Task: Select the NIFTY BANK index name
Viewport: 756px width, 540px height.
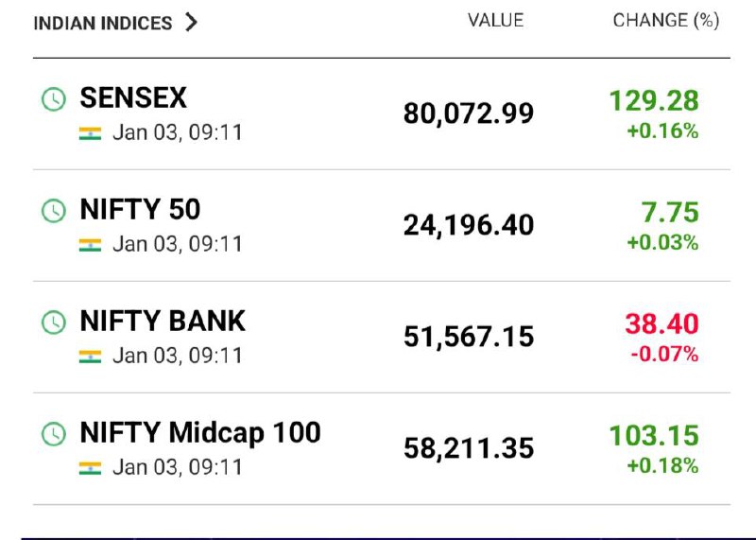Action: click(x=163, y=321)
